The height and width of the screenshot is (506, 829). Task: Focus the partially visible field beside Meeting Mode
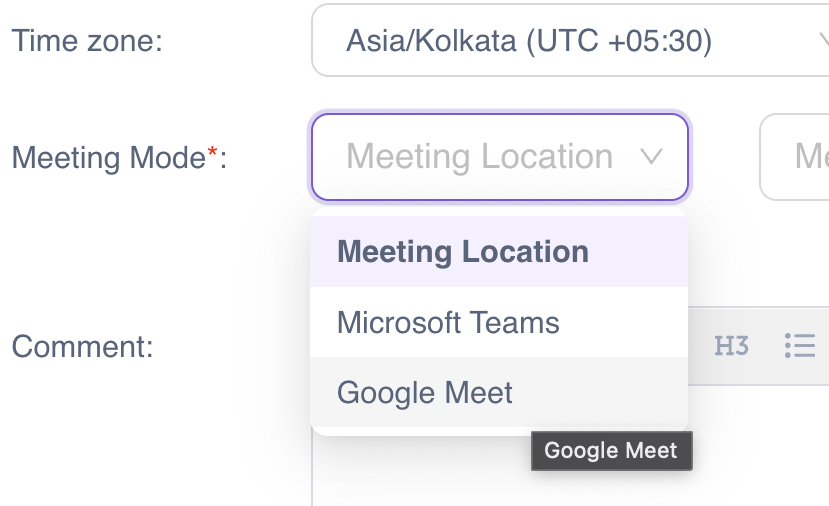point(794,157)
